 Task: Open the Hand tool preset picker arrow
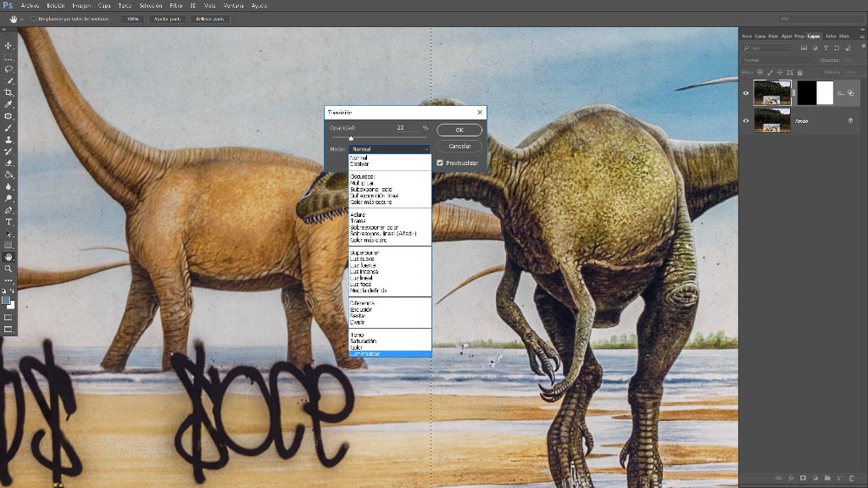[x=21, y=19]
